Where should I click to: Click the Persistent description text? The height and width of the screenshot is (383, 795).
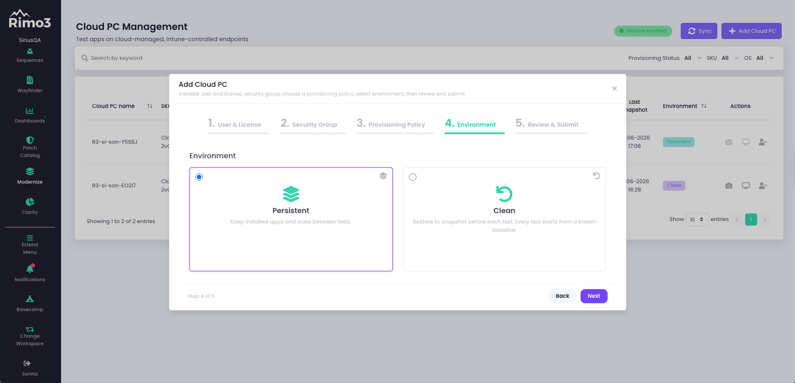pyautogui.click(x=291, y=222)
